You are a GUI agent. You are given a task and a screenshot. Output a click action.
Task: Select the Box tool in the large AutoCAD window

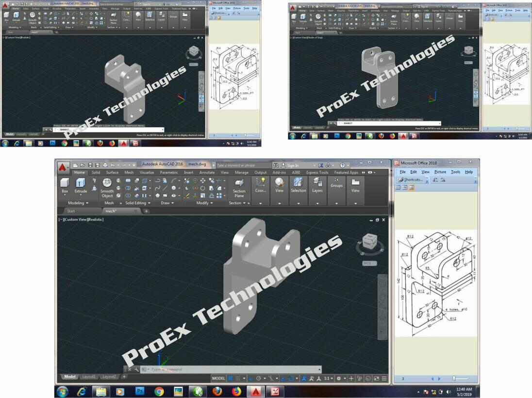[x=65, y=185]
